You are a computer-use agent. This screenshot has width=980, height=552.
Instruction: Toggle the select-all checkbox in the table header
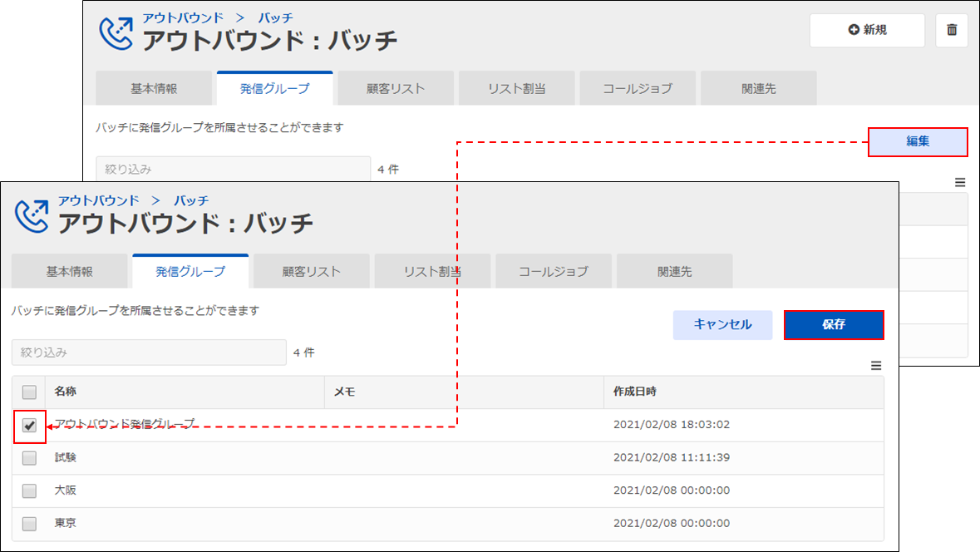29,392
